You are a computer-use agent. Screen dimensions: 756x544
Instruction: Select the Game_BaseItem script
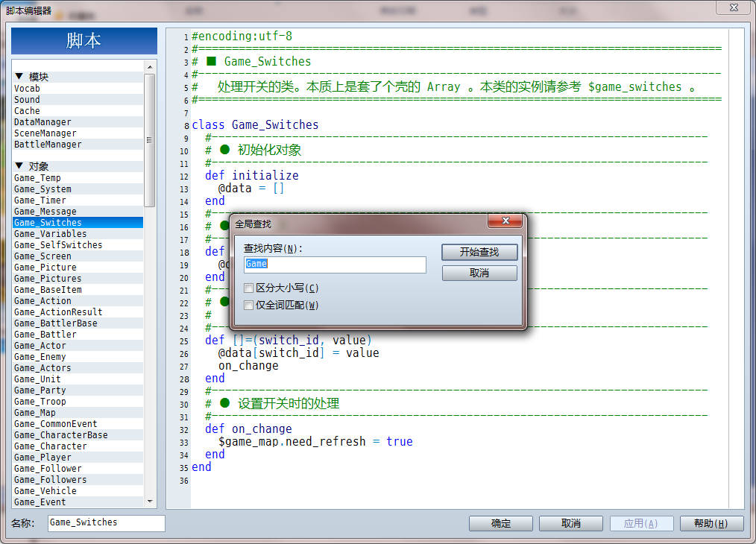(78, 290)
